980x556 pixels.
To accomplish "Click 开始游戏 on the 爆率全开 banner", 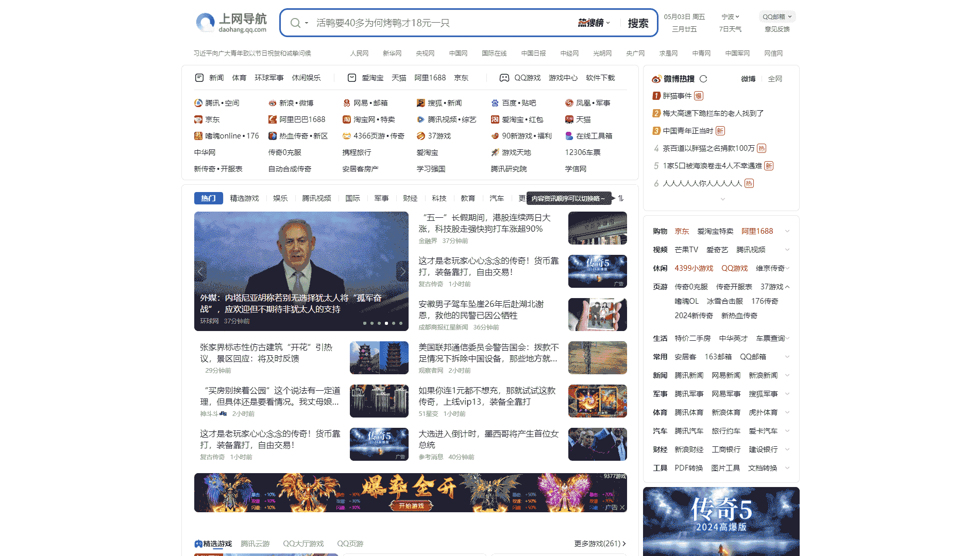I will click(411, 506).
